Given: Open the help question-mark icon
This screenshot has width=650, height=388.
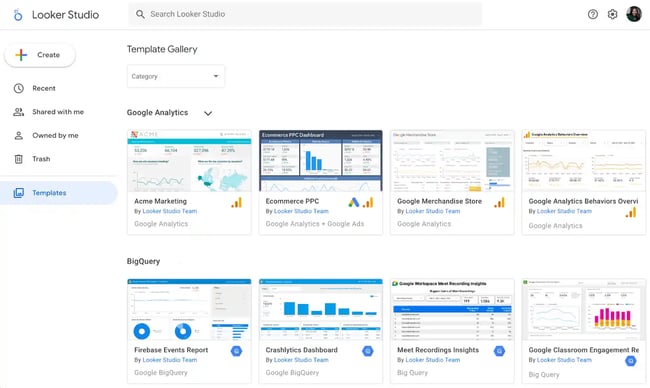Looking at the screenshot, I should (x=593, y=14).
